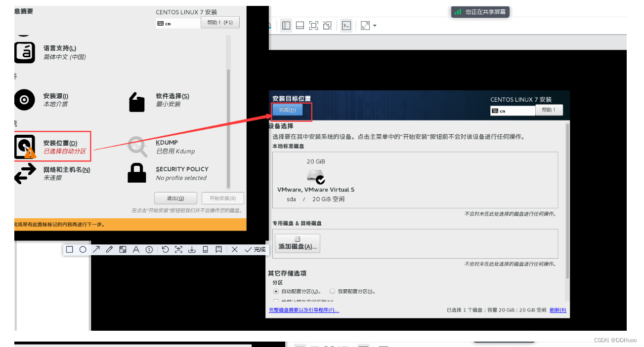644x347 pixels.
Task: Toggle the VMware bottom panel view icon
Action: tap(300, 26)
